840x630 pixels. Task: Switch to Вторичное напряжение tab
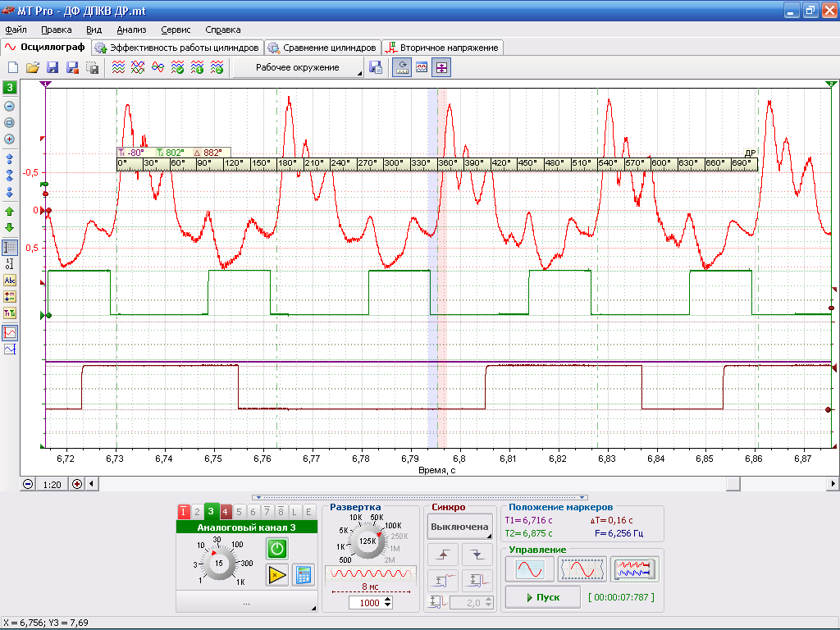pyautogui.click(x=442, y=48)
